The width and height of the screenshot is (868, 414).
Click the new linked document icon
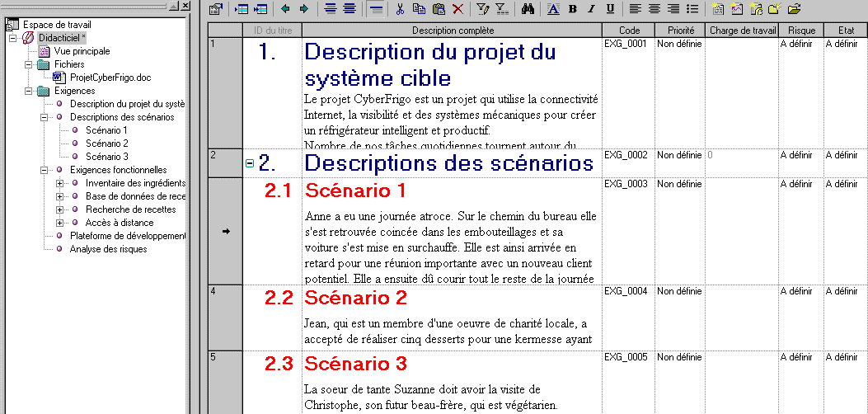pyautogui.click(x=756, y=8)
